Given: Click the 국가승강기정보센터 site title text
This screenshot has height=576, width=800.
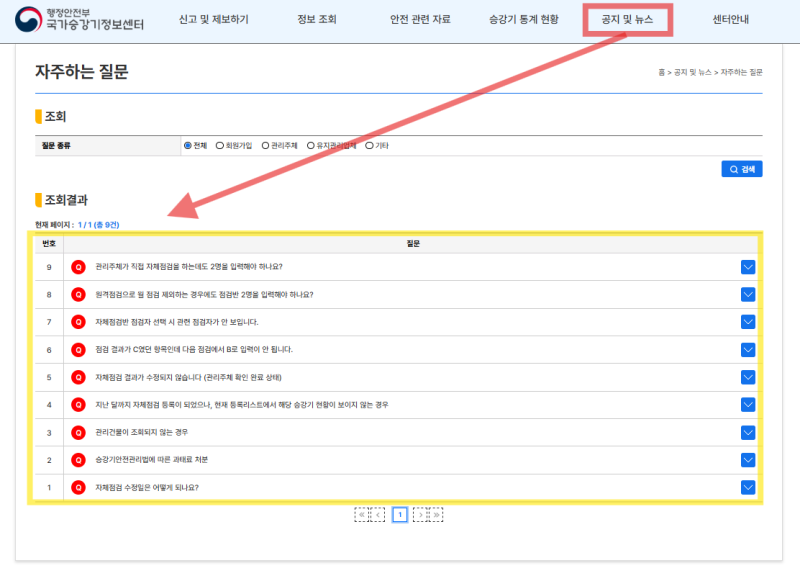Looking at the screenshot, I should click(x=95, y=24).
